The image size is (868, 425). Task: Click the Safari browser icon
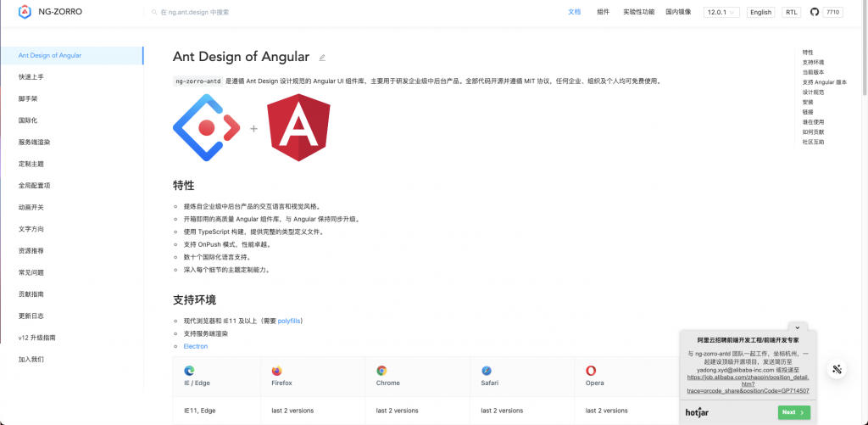487,371
